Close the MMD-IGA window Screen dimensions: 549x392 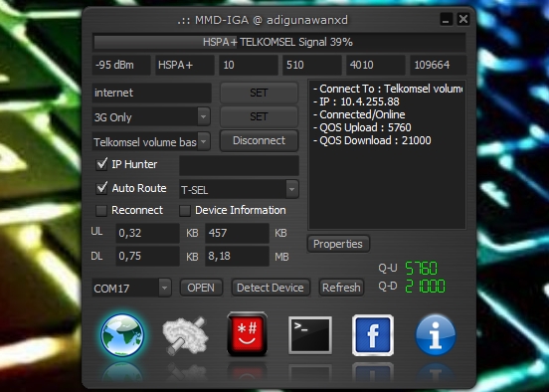[463, 19]
